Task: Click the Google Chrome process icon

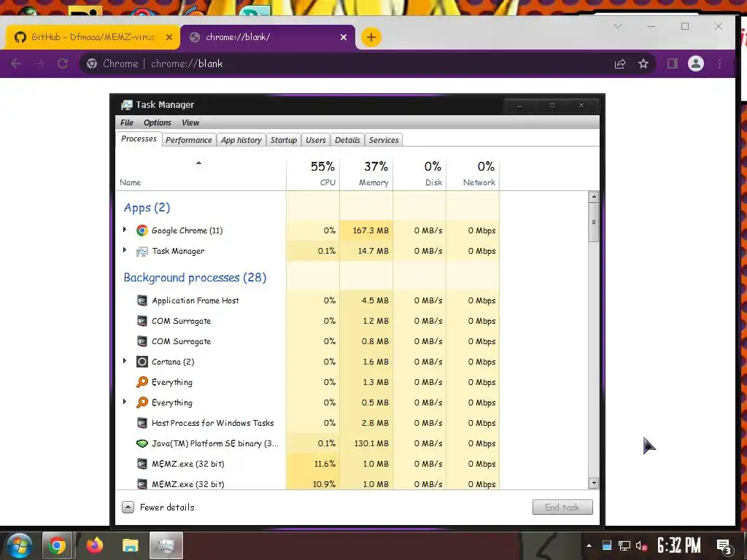Action: (142, 230)
